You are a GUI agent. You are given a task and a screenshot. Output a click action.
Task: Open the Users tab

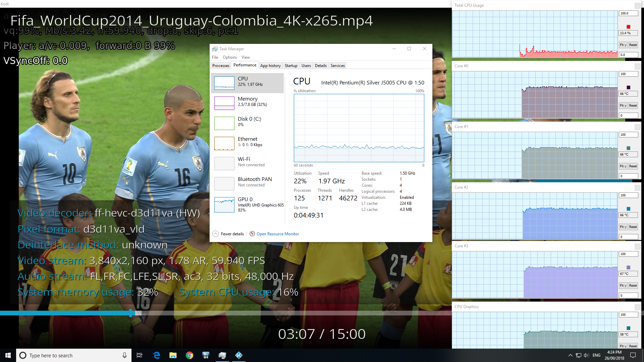306,66
